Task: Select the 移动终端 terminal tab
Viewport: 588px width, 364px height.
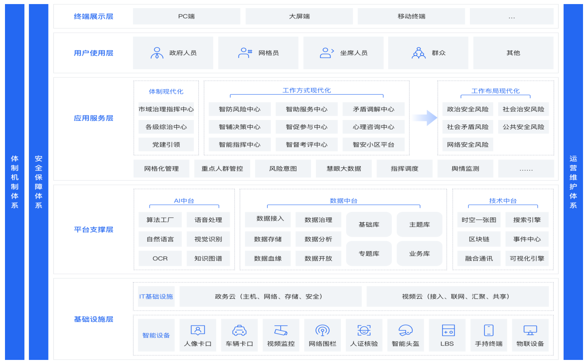Action: pos(411,16)
